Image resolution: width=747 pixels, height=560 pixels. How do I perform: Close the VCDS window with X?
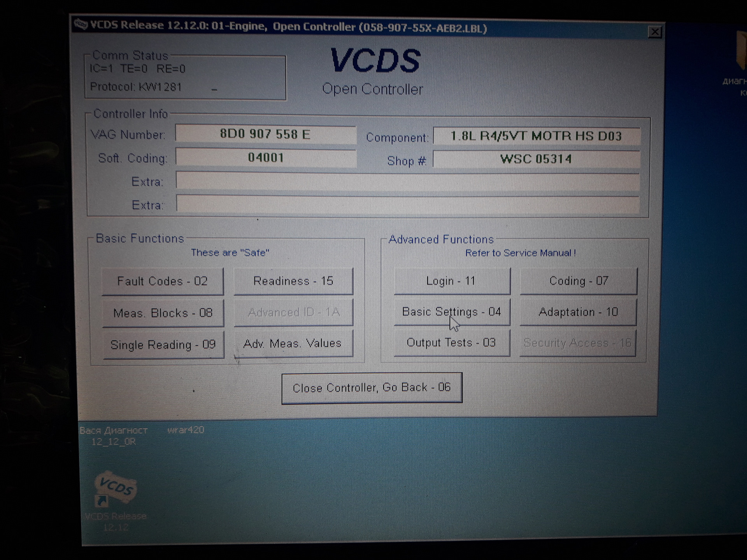(655, 32)
